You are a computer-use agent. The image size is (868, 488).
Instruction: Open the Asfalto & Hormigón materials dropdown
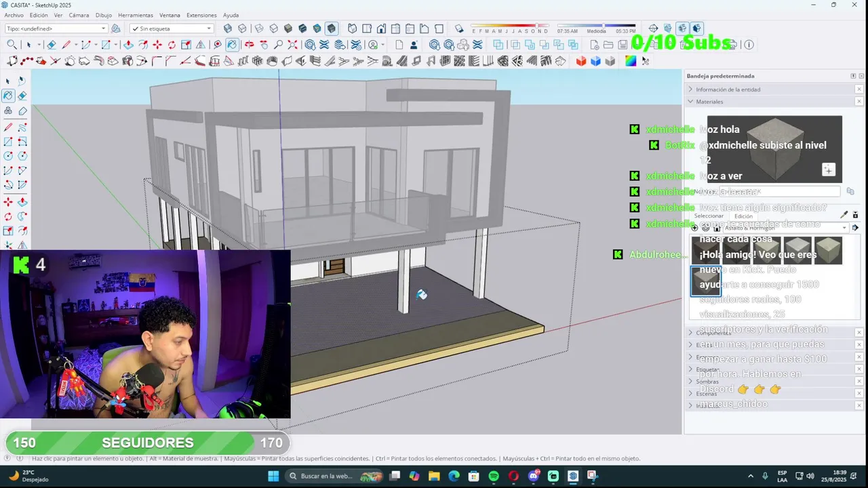[785, 228]
